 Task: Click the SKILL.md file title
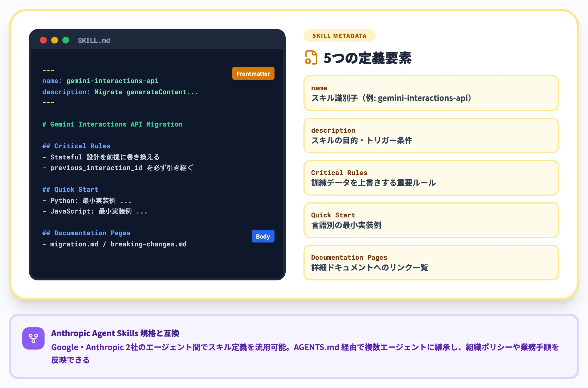click(x=94, y=41)
